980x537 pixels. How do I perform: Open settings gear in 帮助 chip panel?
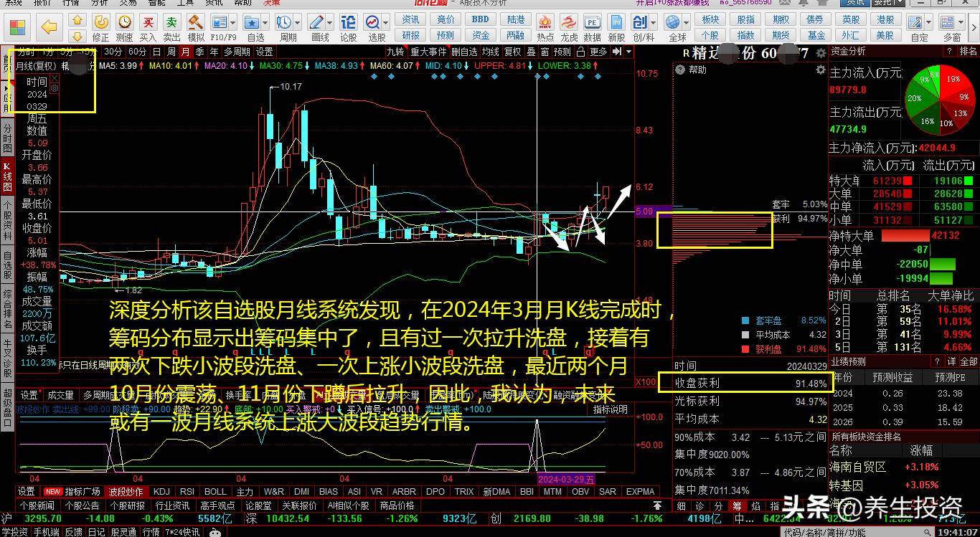coord(821,70)
